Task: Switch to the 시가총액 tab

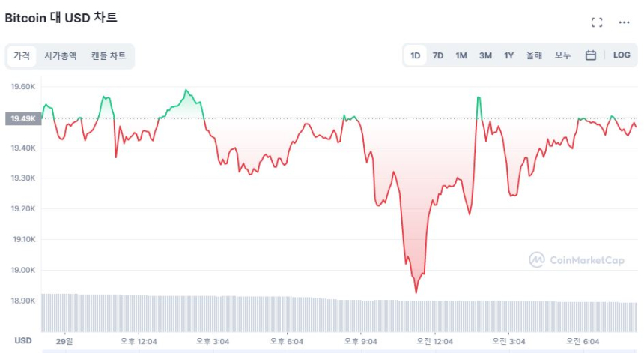Action: [x=60, y=56]
